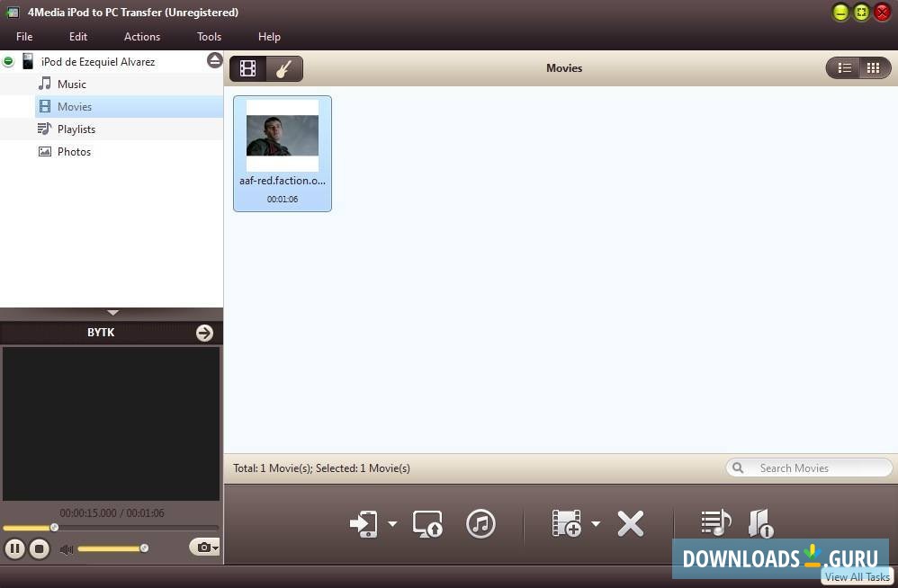
Task: Open the Tools menu
Action: tap(209, 37)
